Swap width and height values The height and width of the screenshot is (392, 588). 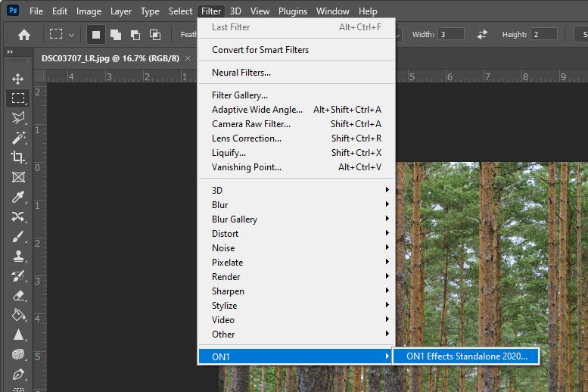point(482,35)
